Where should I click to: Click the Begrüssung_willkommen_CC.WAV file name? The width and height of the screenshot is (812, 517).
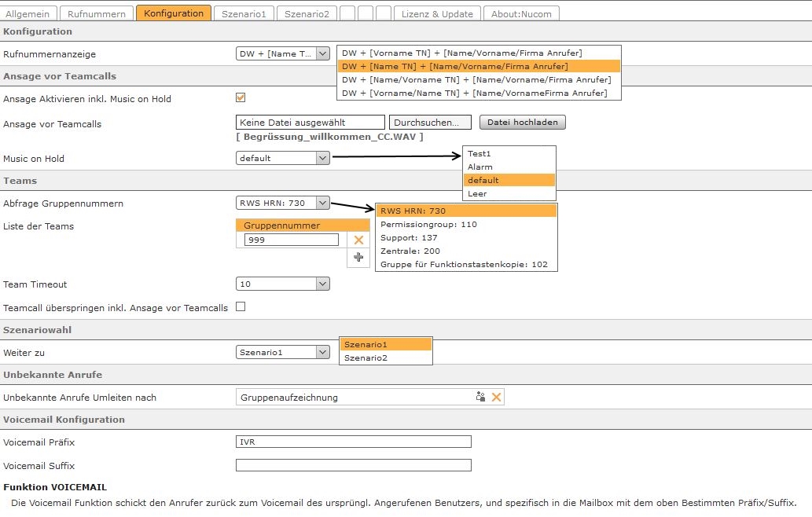330,137
